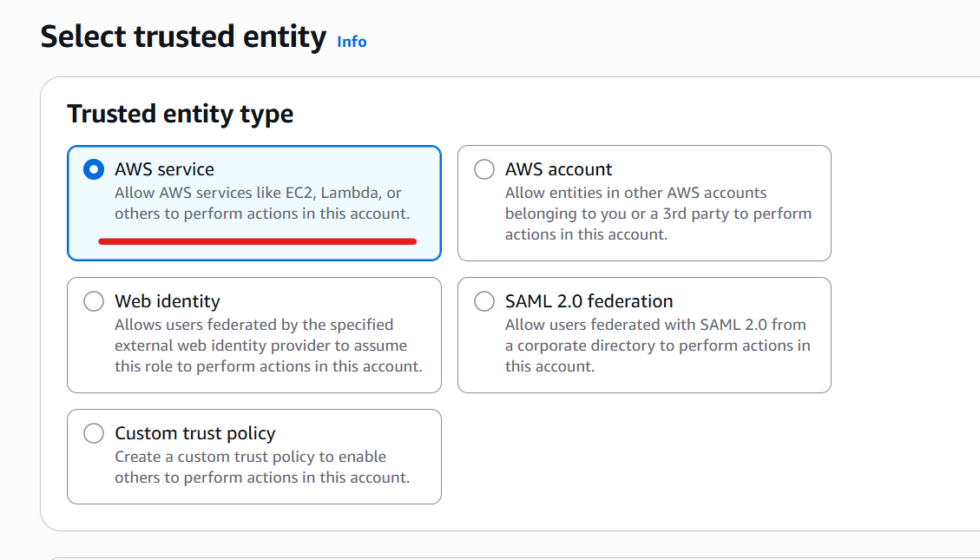
Task: Choose the Web identity radio option
Action: tap(94, 301)
